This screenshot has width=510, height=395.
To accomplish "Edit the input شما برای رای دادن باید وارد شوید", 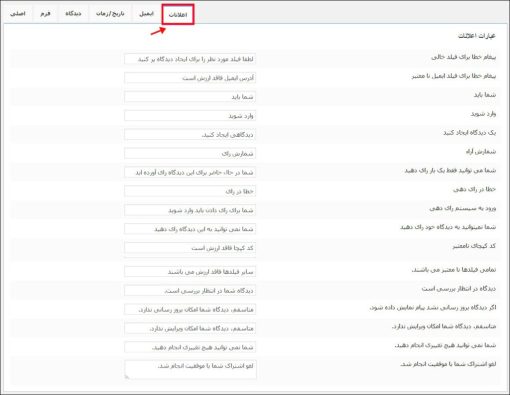I will pos(190,210).
